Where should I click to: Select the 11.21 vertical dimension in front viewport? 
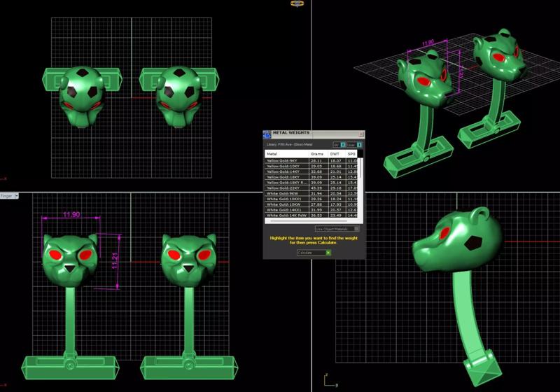(x=115, y=260)
